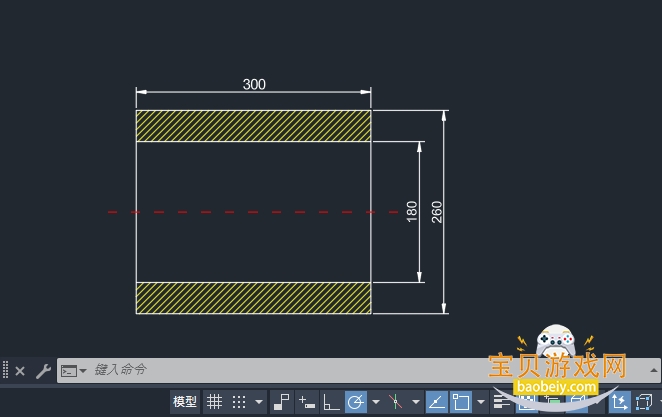
Task: Toggle ortho mode right-angle icon
Action: point(331,402)
